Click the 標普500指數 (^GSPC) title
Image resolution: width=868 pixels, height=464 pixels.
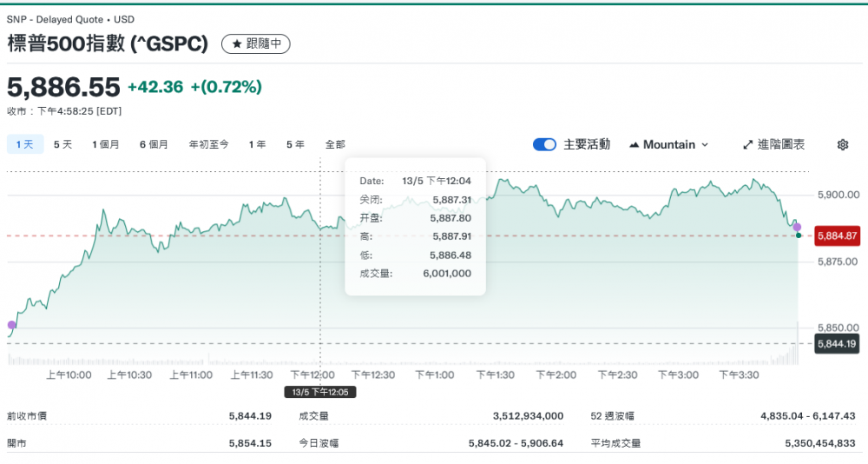pyautogui.click(x=108, y=43)
